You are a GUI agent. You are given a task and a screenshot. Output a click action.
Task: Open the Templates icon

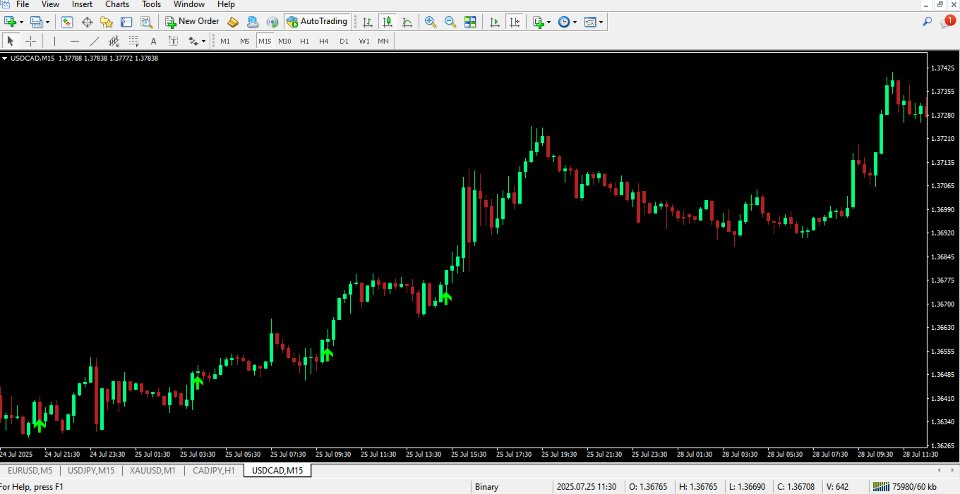tap(590, 22)
